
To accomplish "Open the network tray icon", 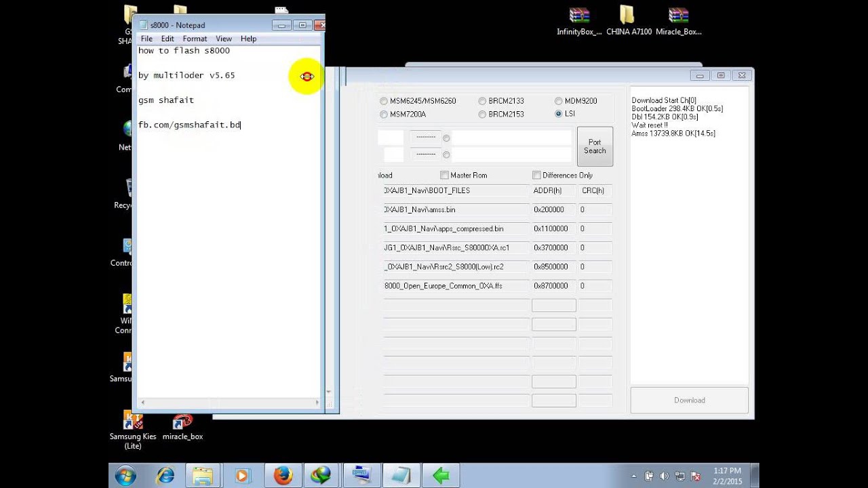I will tap(679, 476).
